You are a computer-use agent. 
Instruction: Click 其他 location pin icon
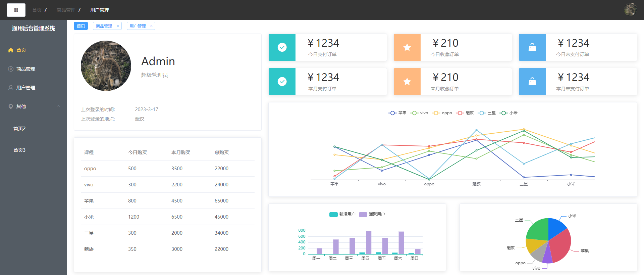tap(11, 106)
